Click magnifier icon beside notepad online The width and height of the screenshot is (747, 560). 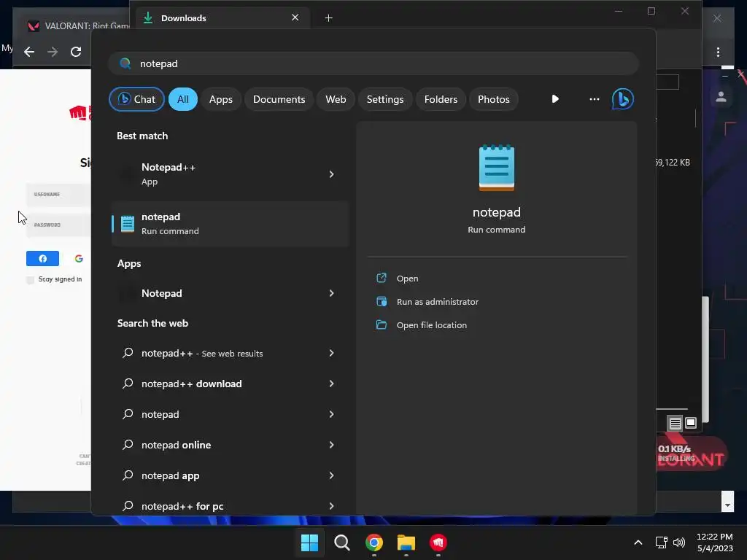[x=128, y=445]
